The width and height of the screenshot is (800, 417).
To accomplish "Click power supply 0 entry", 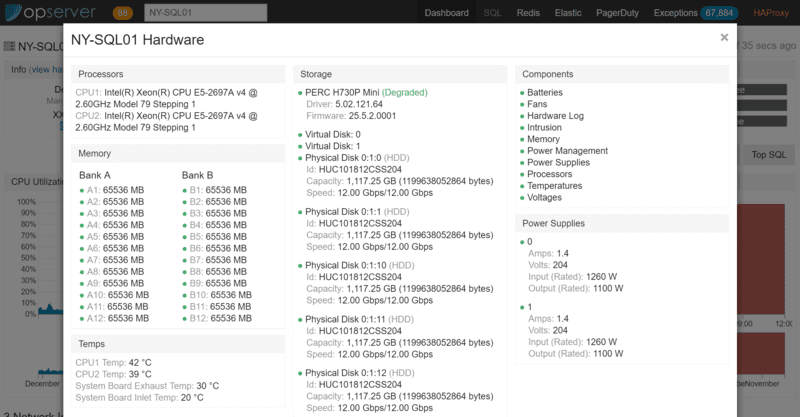I will point(530,242).
